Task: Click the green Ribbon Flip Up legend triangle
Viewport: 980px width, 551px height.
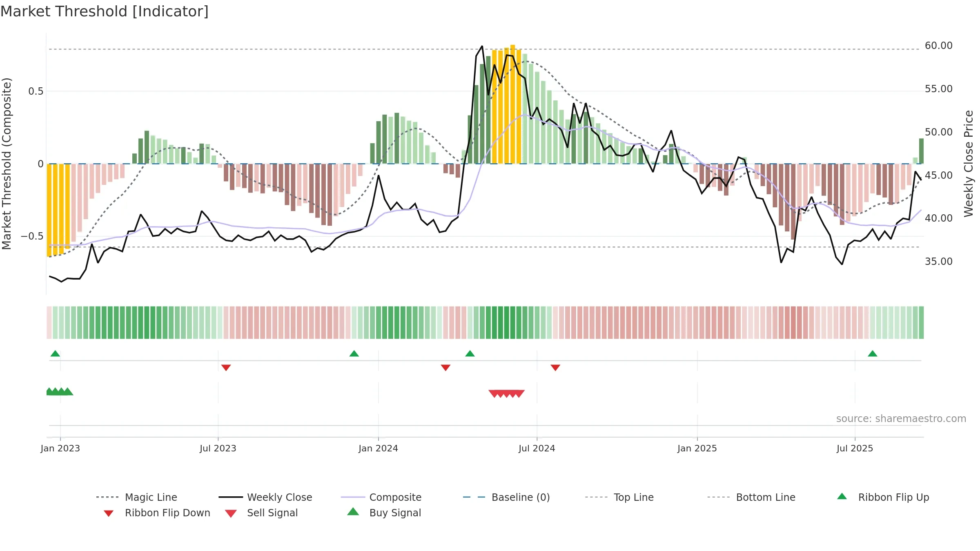Action: click(x=842, y=496)
